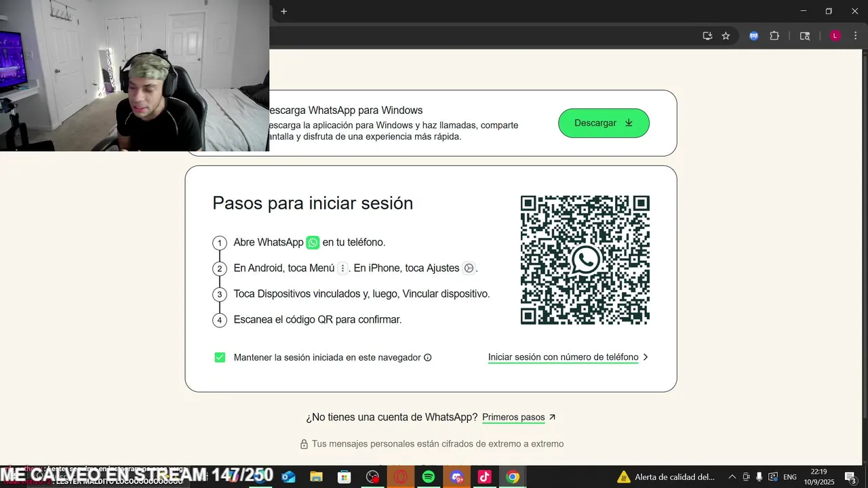
Task: Open the ENG language switcher
Action: [x=790, y=477]
